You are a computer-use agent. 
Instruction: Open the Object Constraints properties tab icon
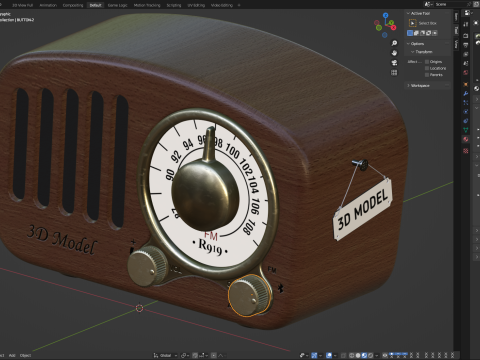point(466,121)
